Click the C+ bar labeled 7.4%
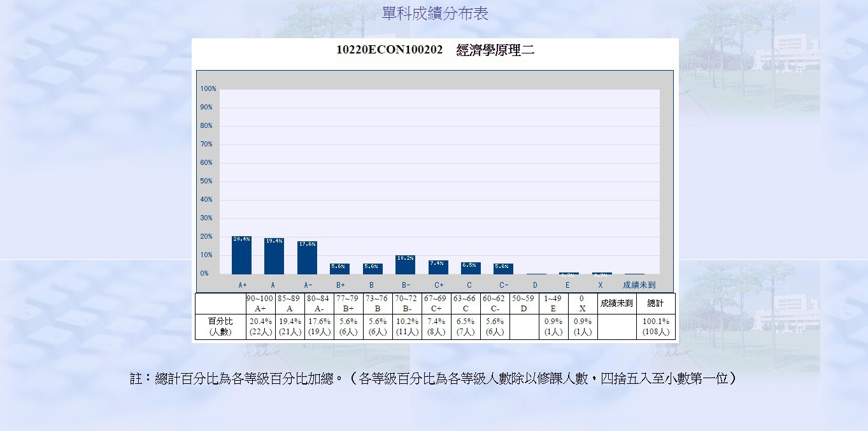Screen dimensions: 868x431 [x=438, y=267]
